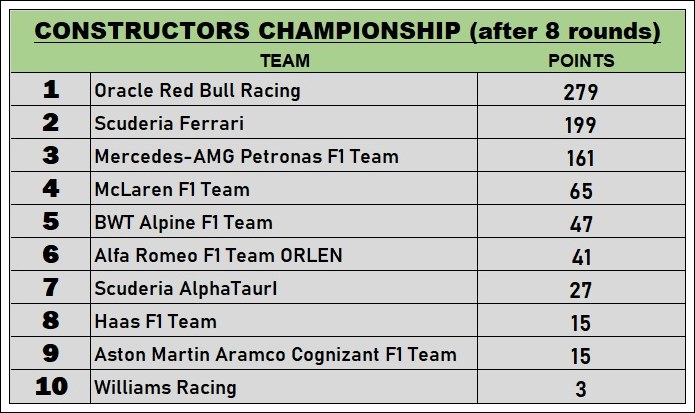Click Aston Martin Aramco Cognizant F1 Team
Image resolution: width=695 pixels, height=413 pixels.
(x=275, y=354)
